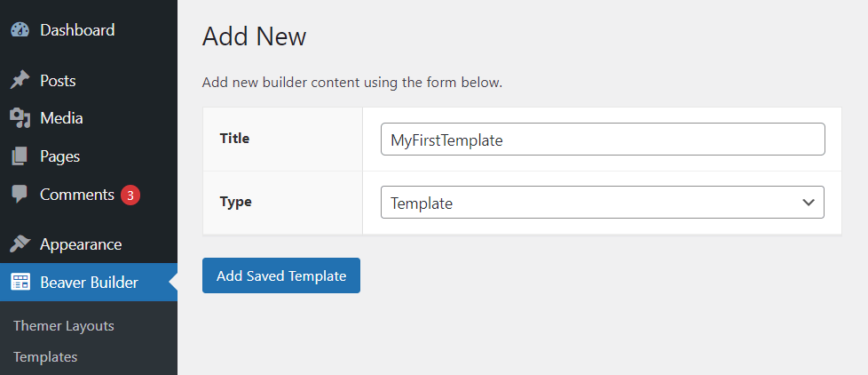The width and height of the screenshot is (868, 375).
Task: Select the Beaver Builder menu item
Action: tap(89, 283)
